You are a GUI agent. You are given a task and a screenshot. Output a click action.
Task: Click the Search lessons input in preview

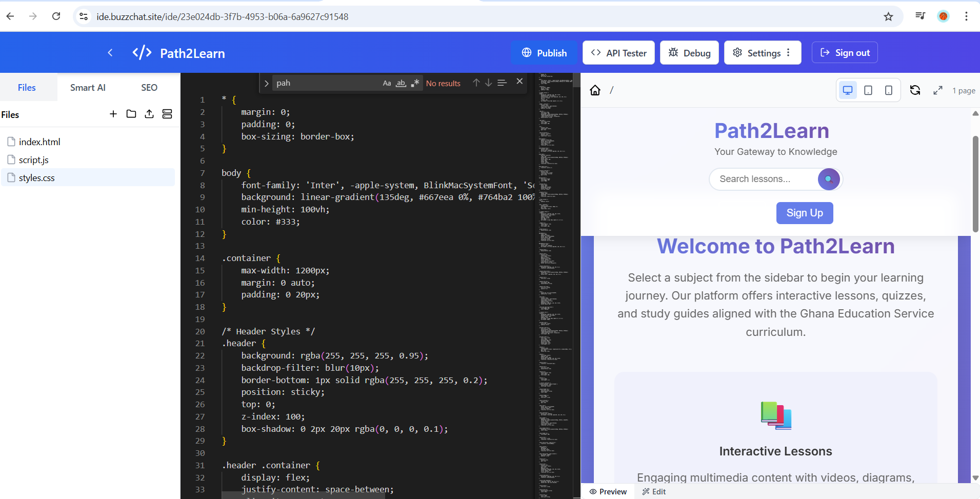click(x=764, y=179)
